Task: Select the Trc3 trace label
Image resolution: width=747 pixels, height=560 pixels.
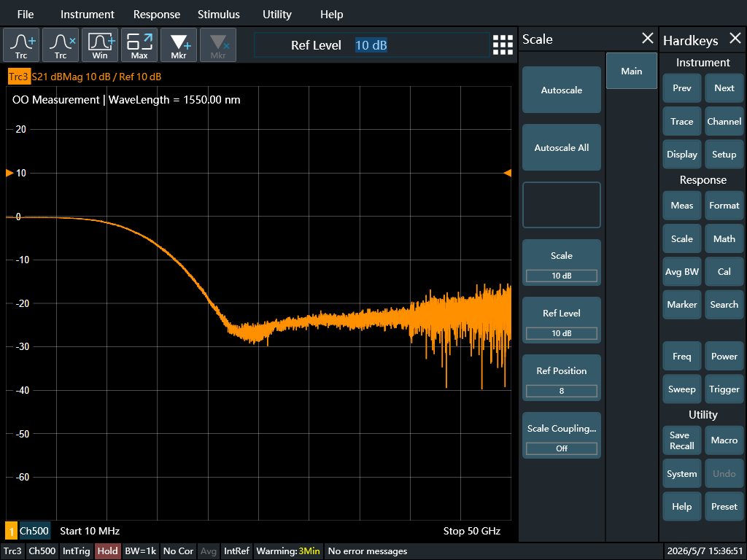Action: coord(19,77)
